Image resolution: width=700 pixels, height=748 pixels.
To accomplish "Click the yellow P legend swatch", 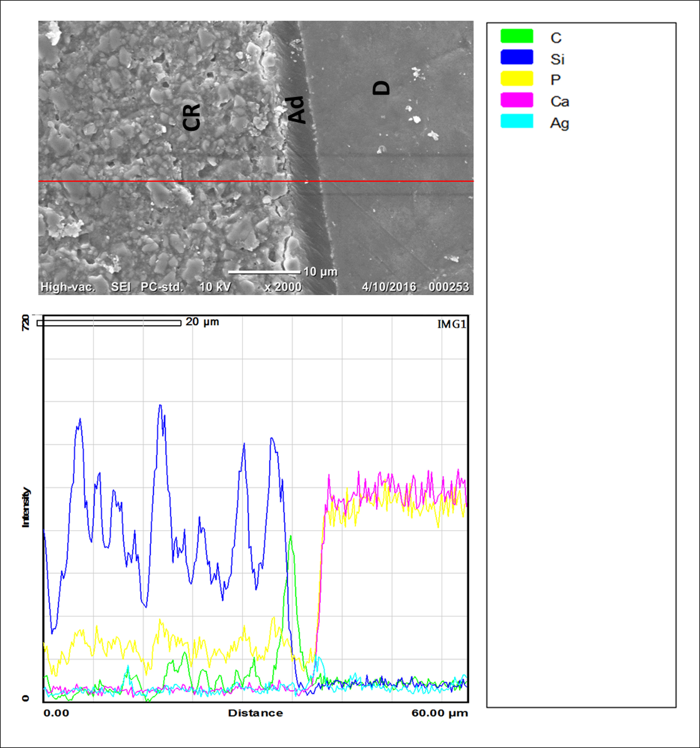I will tap(517, 79).
